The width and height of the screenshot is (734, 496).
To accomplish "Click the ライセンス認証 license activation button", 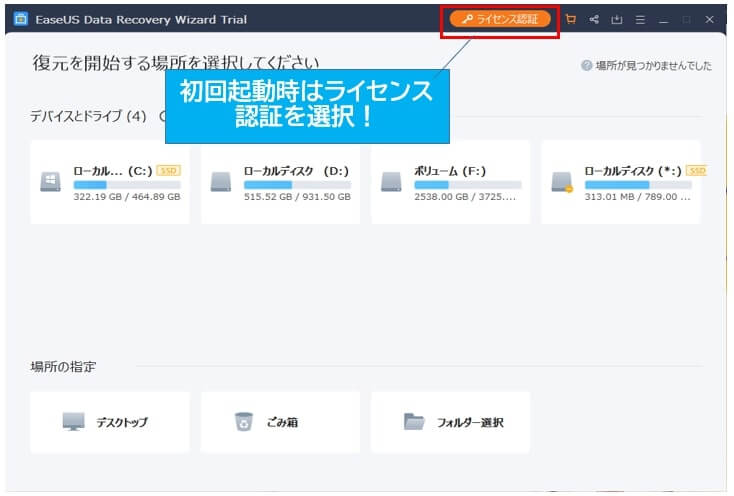I will tap(500, 19).
